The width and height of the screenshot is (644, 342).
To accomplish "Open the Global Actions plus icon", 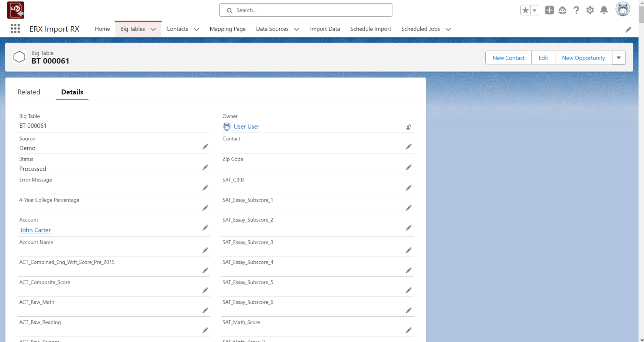I will (549, 10).
